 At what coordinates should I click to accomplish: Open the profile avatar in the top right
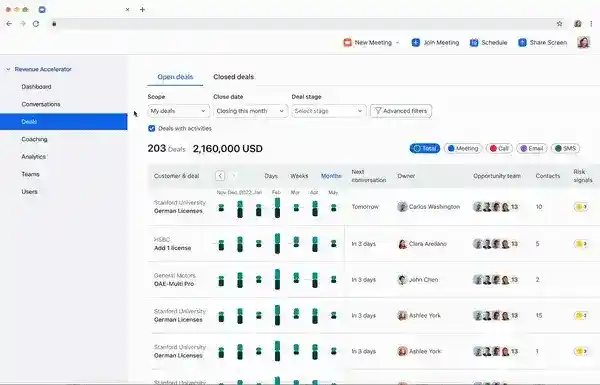click(x=583, y=42)
